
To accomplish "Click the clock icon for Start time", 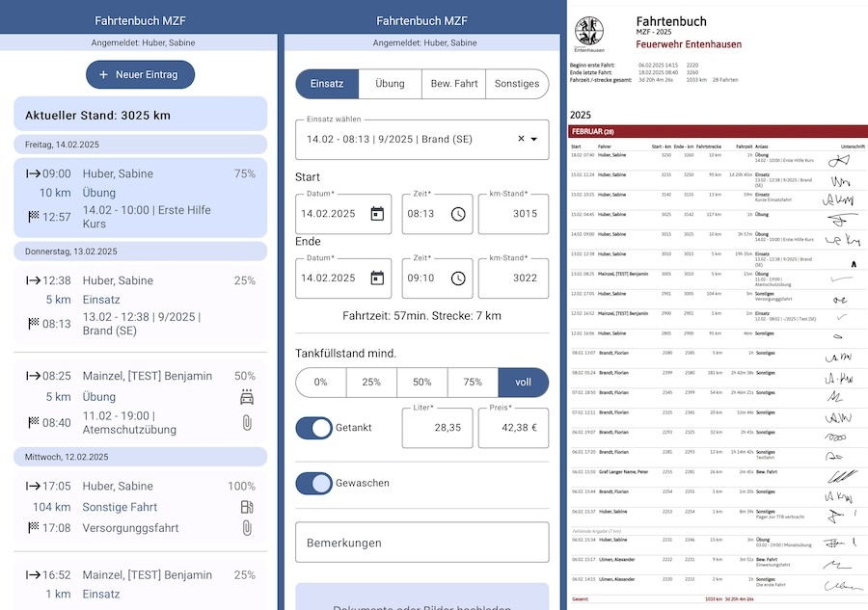I will click(x=457, y=214).
